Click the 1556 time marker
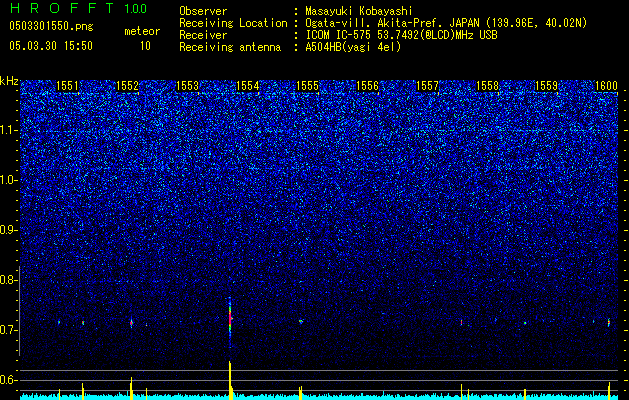The width and height of the screenshot is (629, 400). click(x=367, y=86)
